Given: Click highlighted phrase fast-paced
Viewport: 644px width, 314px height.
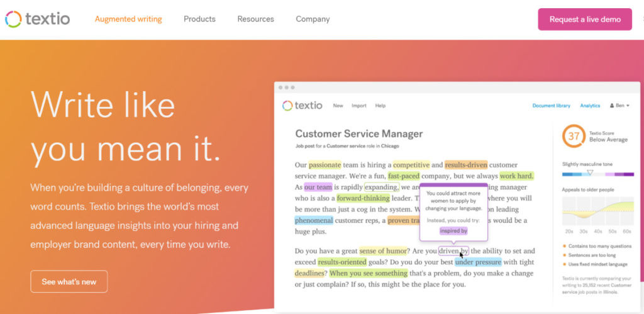Looking at the screenshot, I should tap(404, 176).
